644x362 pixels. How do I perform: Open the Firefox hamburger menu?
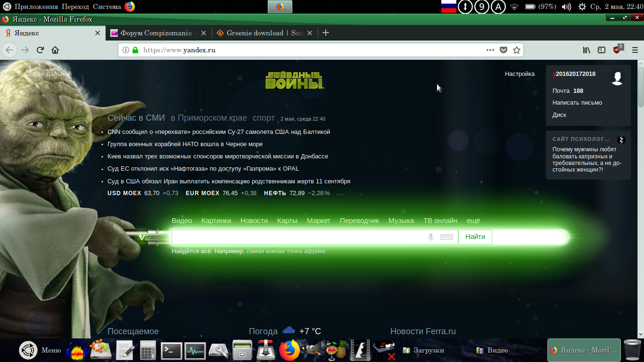pyautogui.click(x=635, y=50)
